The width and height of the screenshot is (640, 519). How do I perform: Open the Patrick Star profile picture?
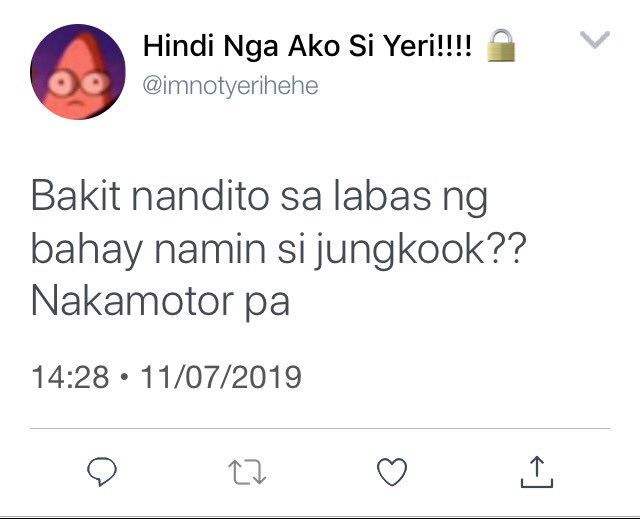pyautogui.click(x=78, y=72)
